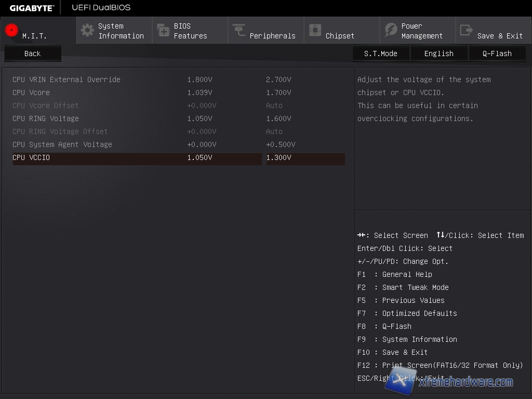
Task: Click the GIGABYTE logo
Action: 32,8
